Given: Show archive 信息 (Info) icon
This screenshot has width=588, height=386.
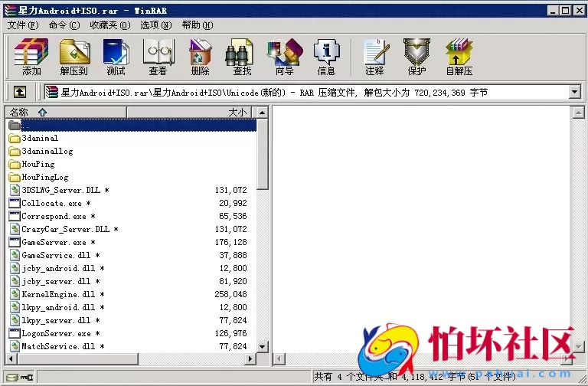Looking at the screenshot, I should pos(326,57).
